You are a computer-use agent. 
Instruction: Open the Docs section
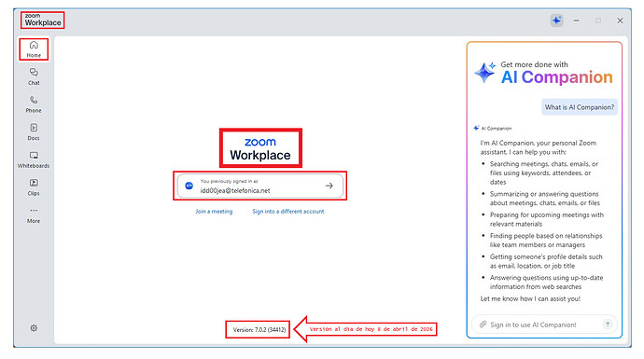pos(34,131)
